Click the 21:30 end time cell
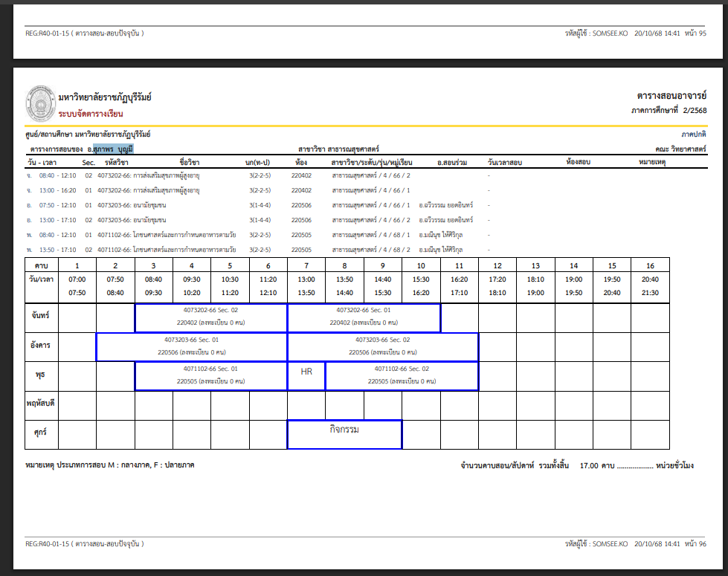 point(650,293)
